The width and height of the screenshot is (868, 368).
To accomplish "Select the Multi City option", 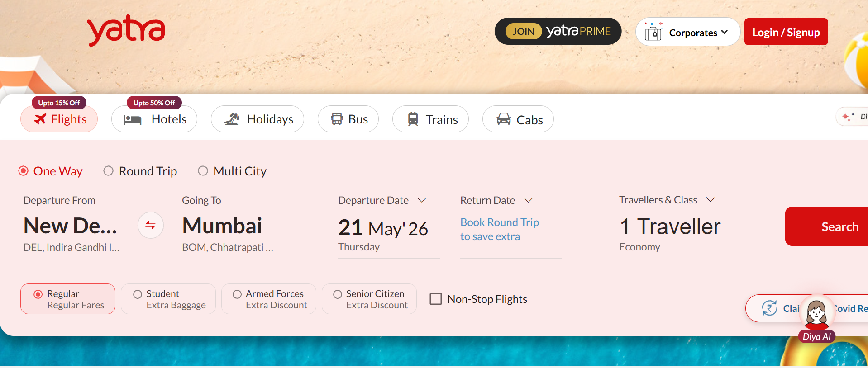I will 232,171.
